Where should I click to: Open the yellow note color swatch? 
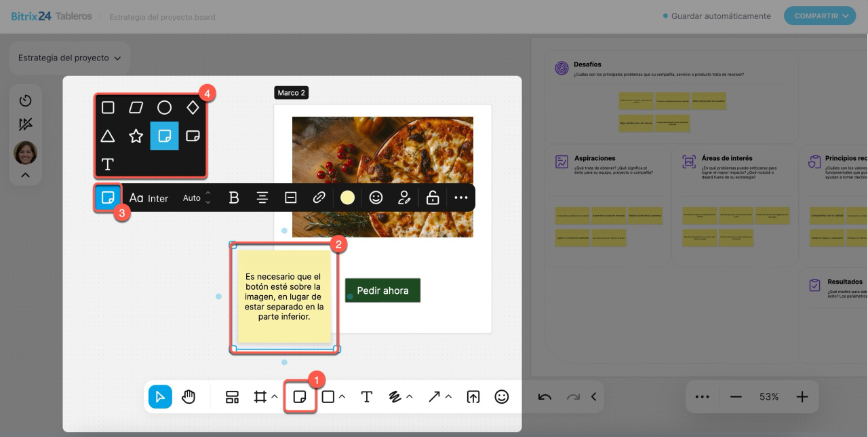347,197
